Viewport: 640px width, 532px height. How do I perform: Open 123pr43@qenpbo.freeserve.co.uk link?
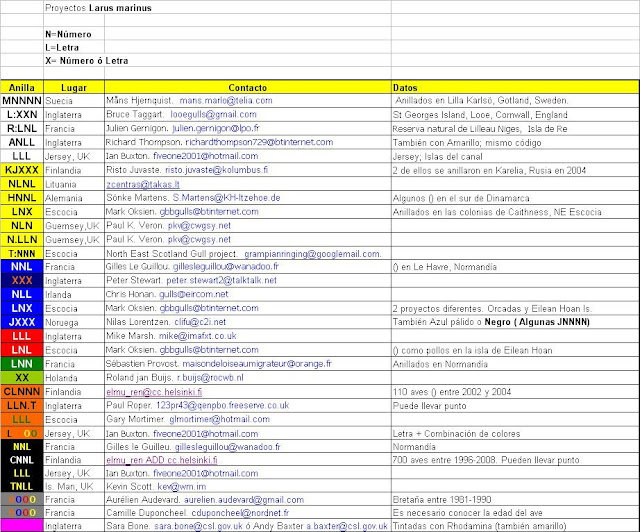(x=222, y=405)
